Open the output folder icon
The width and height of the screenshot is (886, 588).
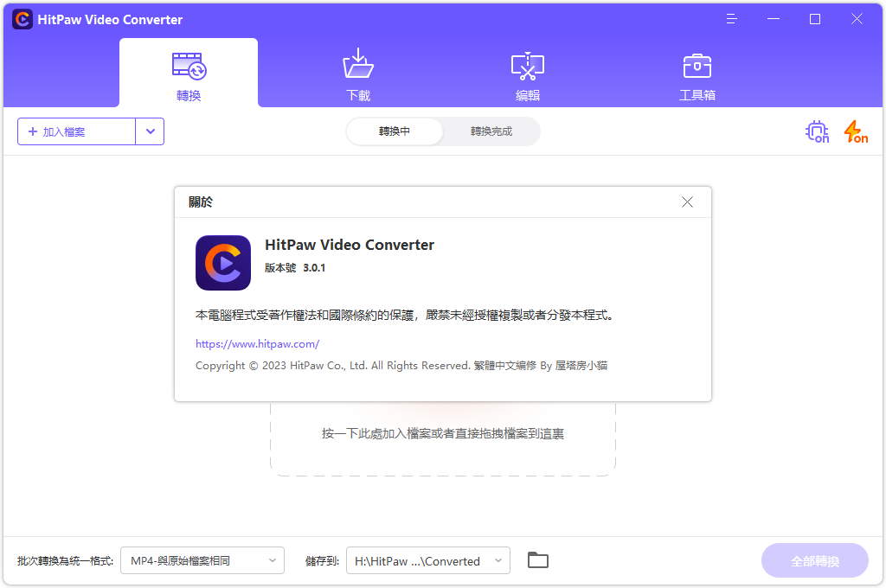pyautogui.click(x=538, y=560)
